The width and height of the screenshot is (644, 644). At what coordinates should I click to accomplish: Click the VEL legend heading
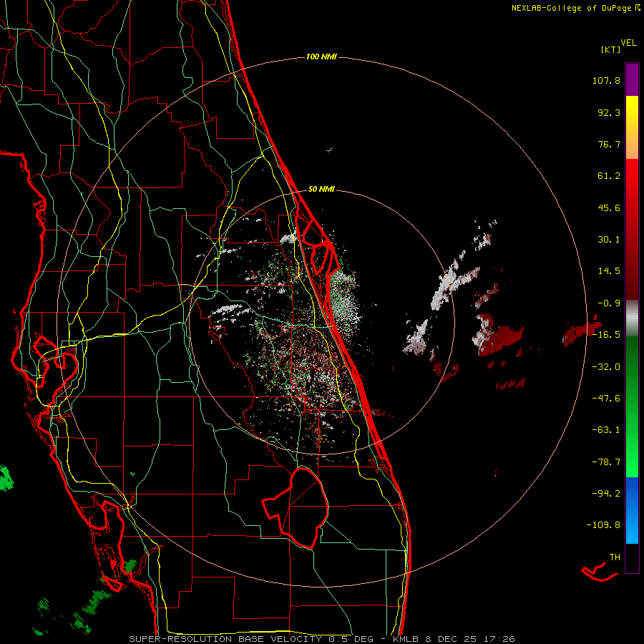coord(628,43)
